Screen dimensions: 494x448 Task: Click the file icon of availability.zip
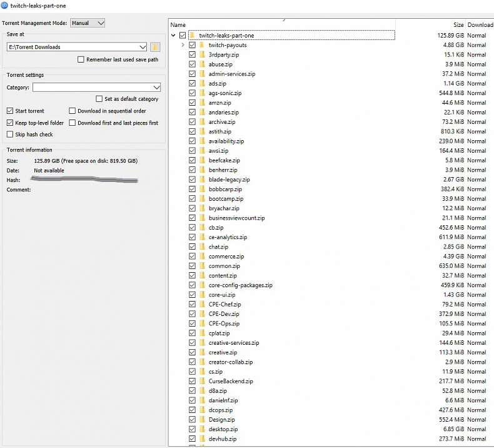[x=202, y=141]
